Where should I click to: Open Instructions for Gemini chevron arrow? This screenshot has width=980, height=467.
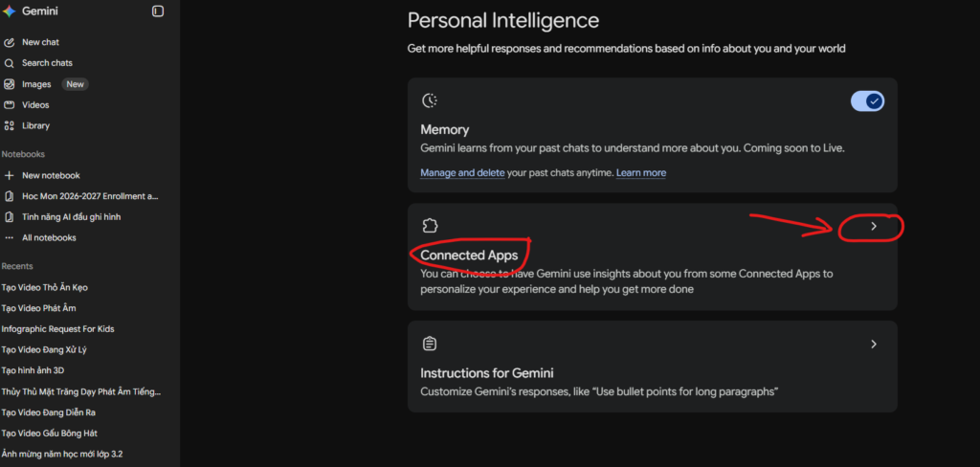pyautogui.click(x=874, y=344)
